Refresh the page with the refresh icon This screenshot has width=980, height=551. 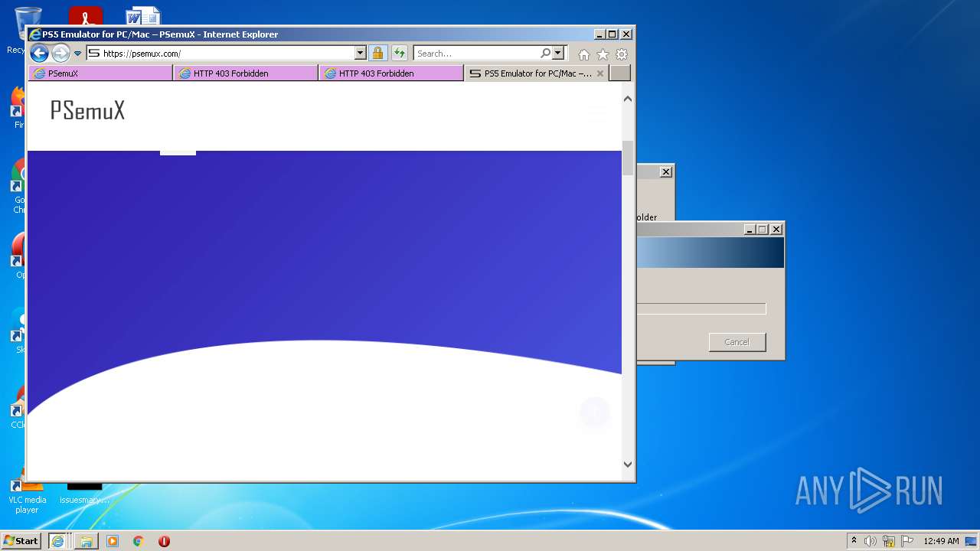[x=399, y=54]
